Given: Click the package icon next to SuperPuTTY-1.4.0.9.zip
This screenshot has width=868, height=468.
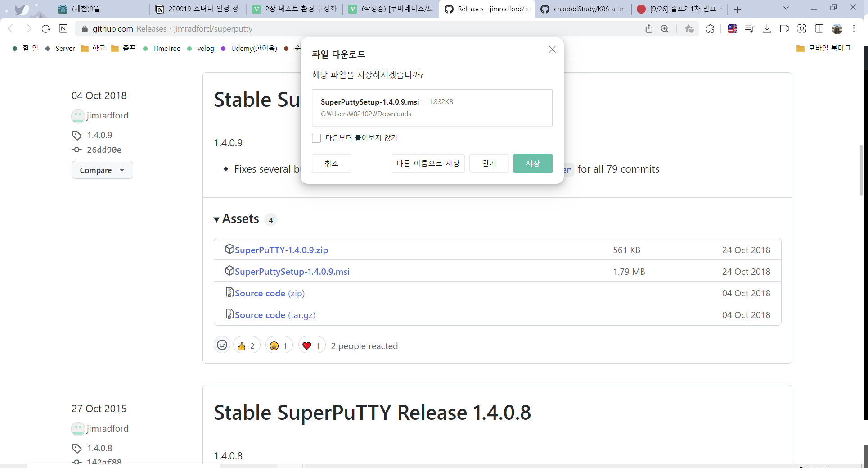Looking at the screenshot, I should click(x=229, y=249).
